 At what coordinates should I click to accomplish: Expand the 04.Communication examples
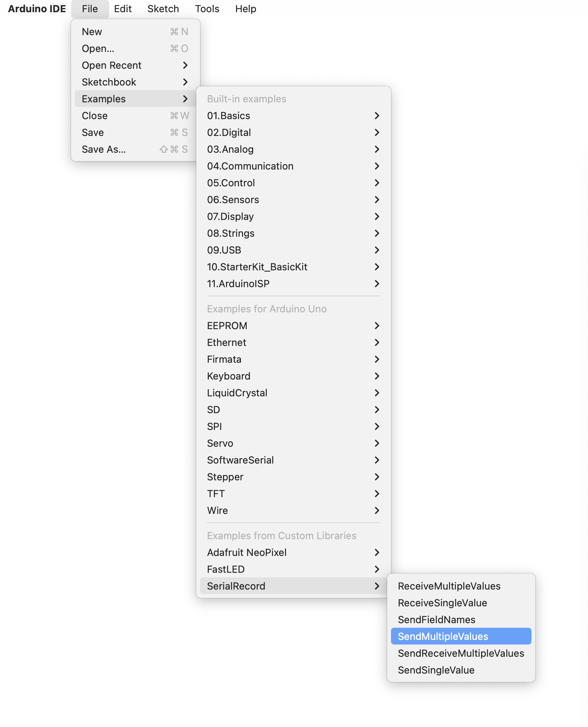point(293,166)
